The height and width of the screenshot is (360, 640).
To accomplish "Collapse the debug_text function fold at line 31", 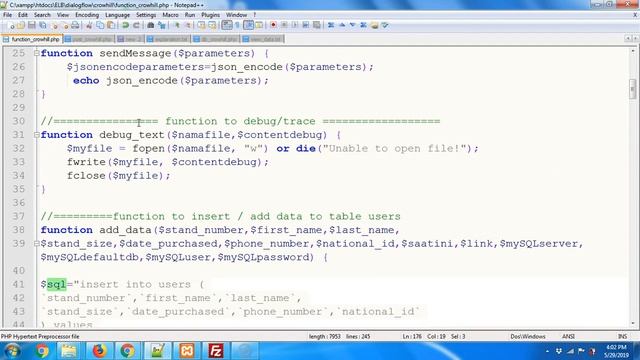I will (37, 135).
